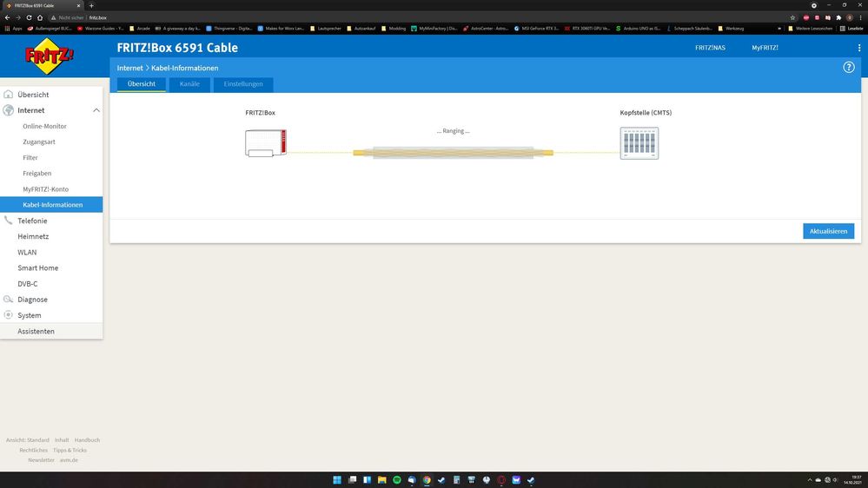Open the Newsletter footer link
Viewport: 868px width, 488px height.
click(41, 460)
